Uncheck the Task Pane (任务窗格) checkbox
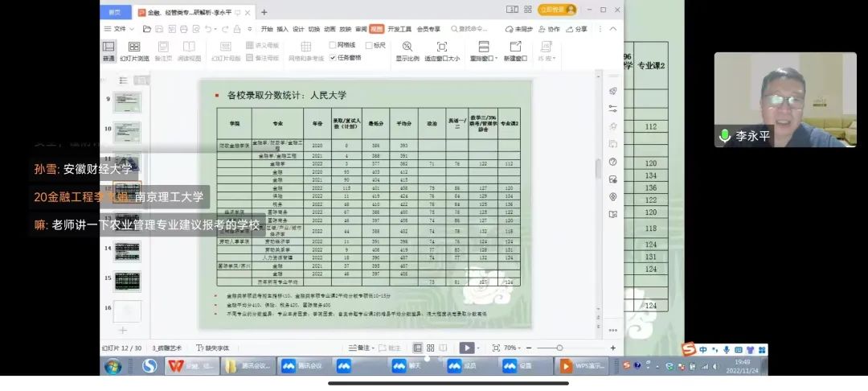The width and height of the screenshot is (868, 391). point(333,57)
